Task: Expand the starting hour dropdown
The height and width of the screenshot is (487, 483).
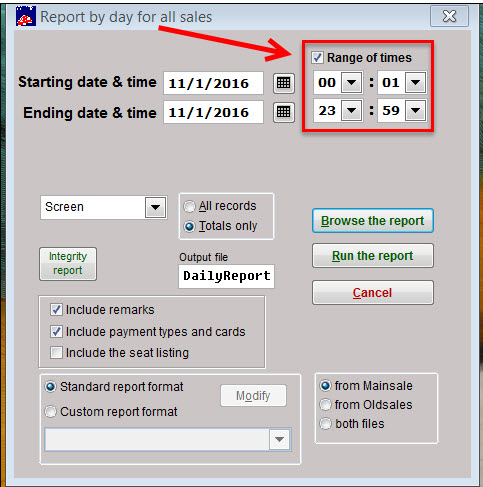Action: click(x=352, y=82)
